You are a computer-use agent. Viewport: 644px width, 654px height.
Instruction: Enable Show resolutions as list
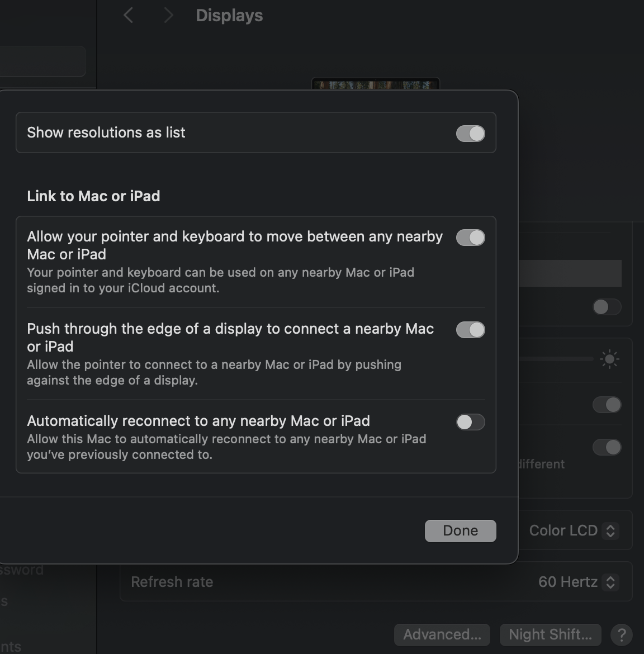click(x=470, y=133)
